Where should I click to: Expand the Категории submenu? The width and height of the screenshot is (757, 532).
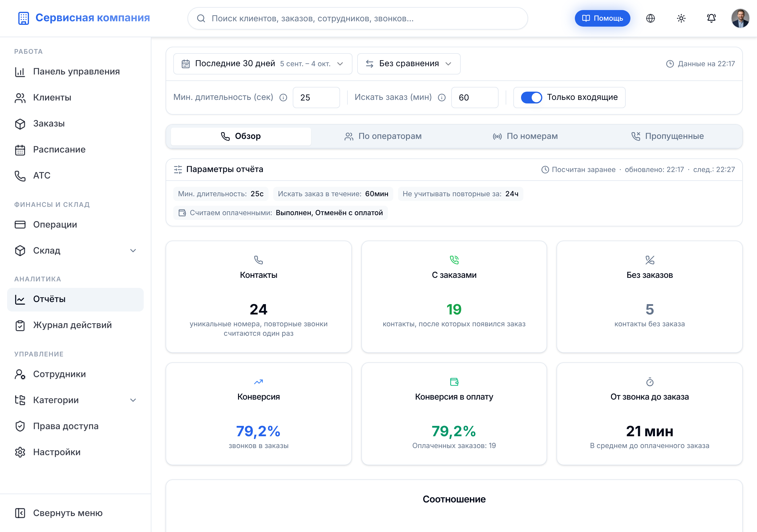point(133,400)
